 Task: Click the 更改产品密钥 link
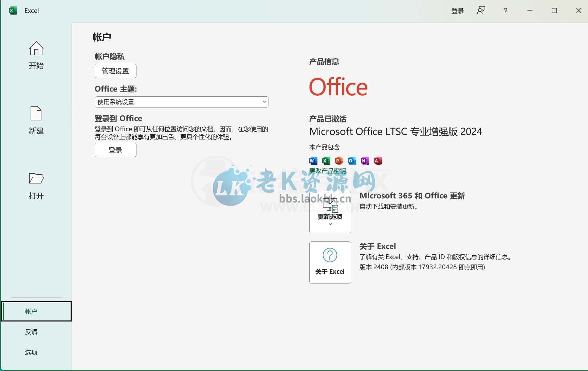pos(328,171)
